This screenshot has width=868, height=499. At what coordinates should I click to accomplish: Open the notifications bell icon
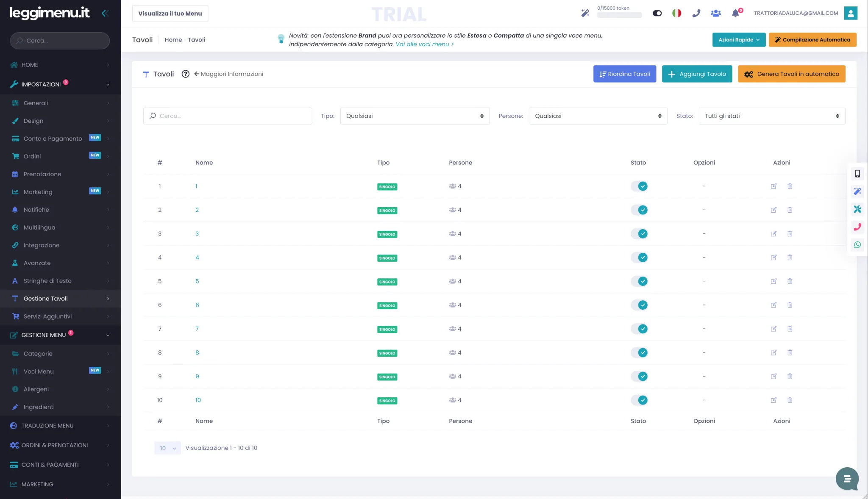point(736,14)
